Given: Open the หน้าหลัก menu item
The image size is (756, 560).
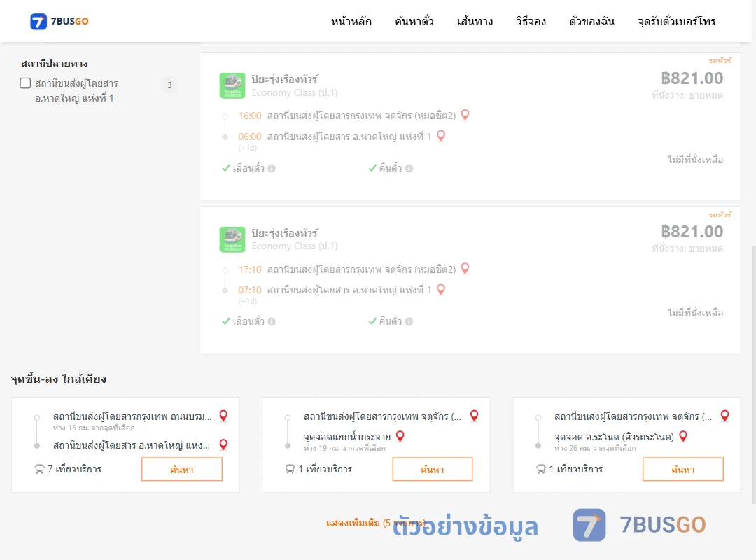Looking at the screenshot, I should (x=351, y=21).
